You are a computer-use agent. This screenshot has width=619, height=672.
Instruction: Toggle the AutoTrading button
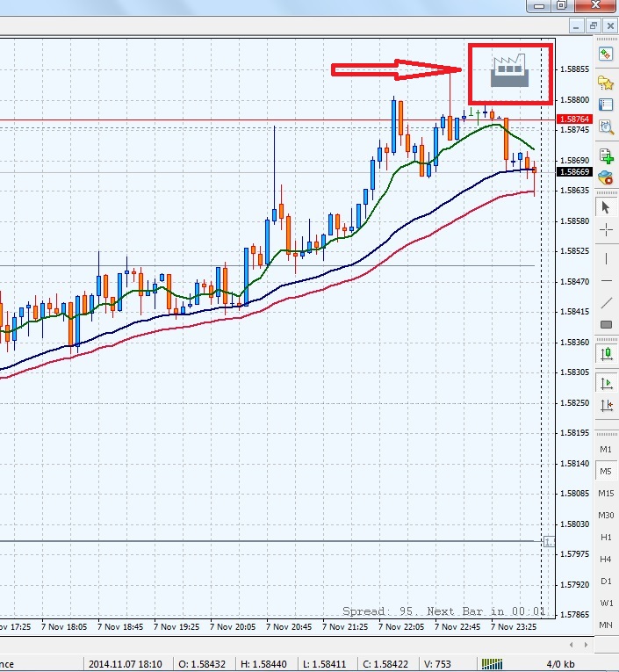tap(606, 177)
